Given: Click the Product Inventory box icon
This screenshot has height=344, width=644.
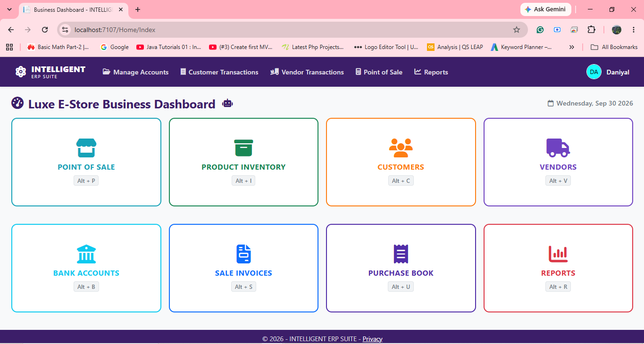Looking at the screenshot, I should coord(243,148).
